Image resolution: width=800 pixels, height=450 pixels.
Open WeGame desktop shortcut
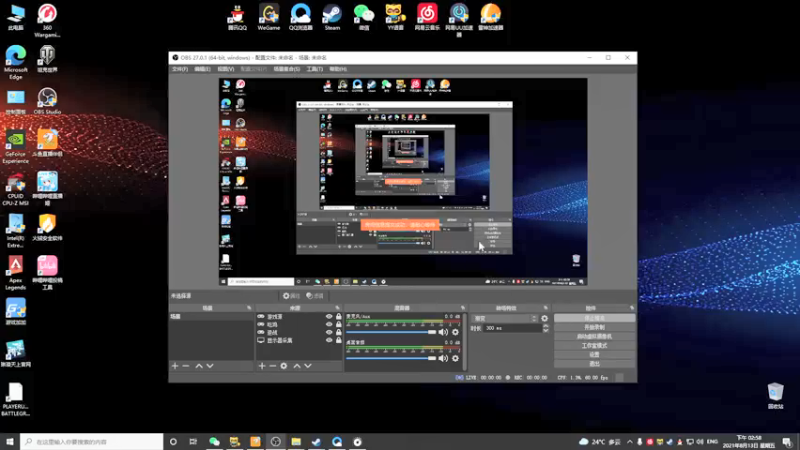(x=269, y=17)
